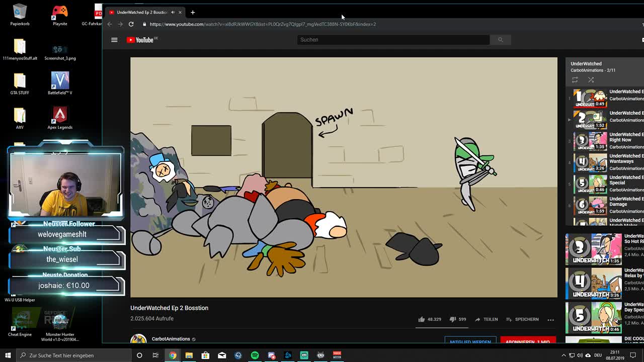
Task: Open volume control in tray
Action: pyautogui.click(x=580, y=355)
